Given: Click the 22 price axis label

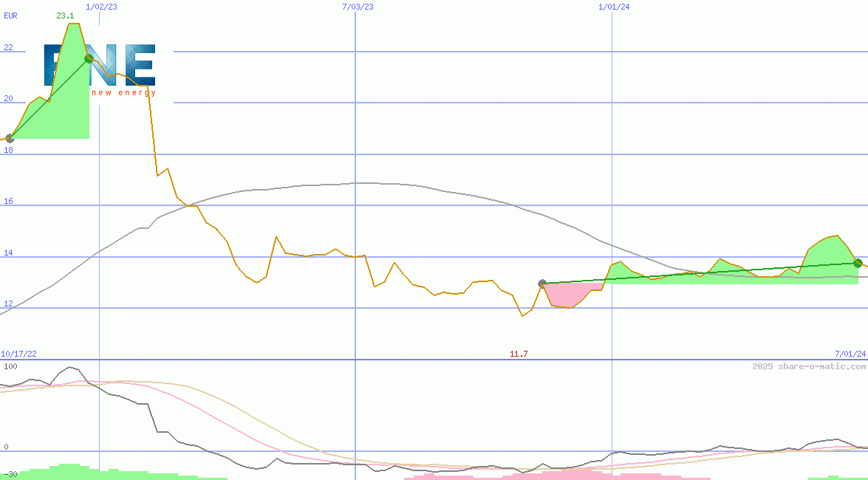Looking at the screenshot, I should pyautogui.click(x=9, y=48).
